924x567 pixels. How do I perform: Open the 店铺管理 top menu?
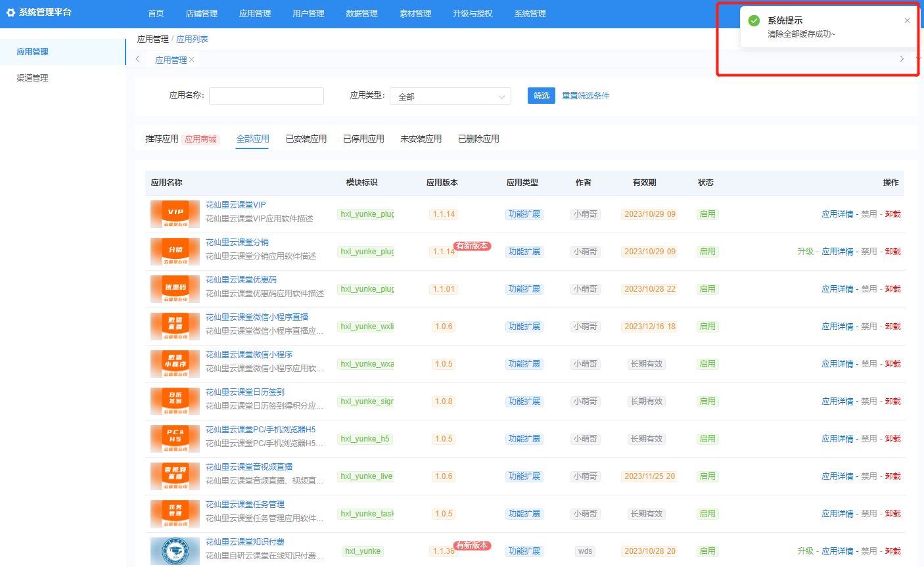coord(202,14)
